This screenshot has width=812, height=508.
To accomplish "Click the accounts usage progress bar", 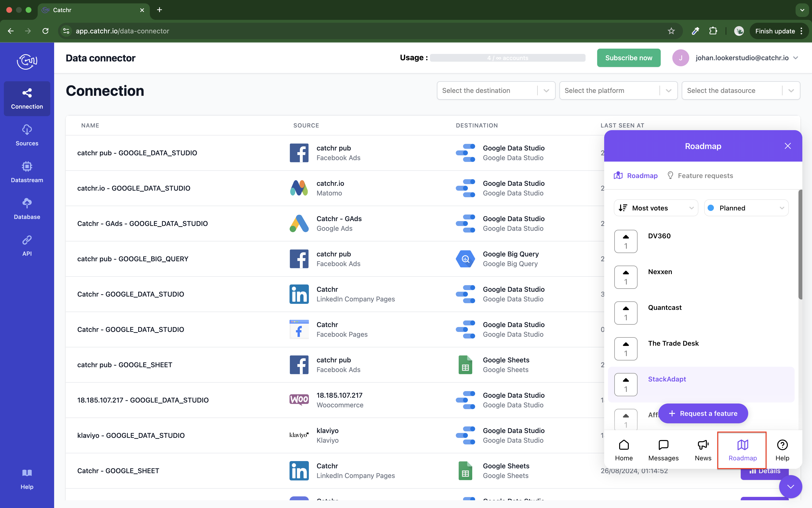I will pyautogui.click(x=507, y=58).
